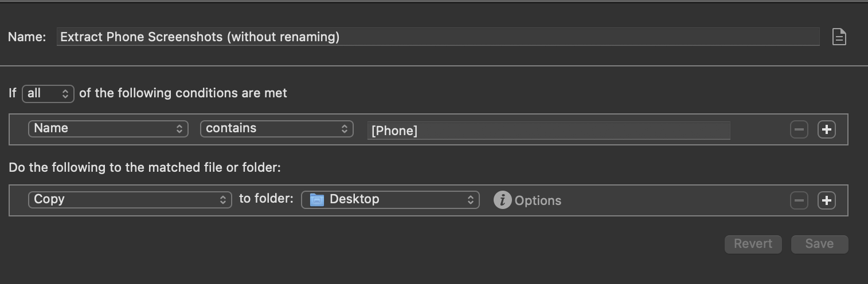Save the rule with the Save button

pyautogui.click(x=819, y=244)
